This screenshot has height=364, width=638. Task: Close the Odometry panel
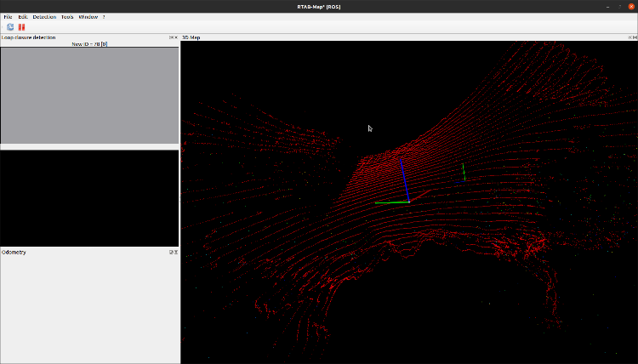point(176,252)
